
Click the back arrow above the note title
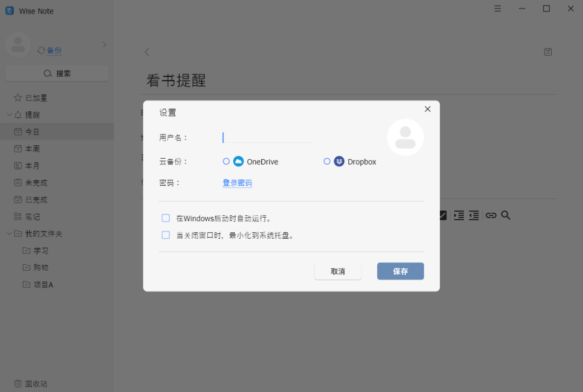pos(146,52)
